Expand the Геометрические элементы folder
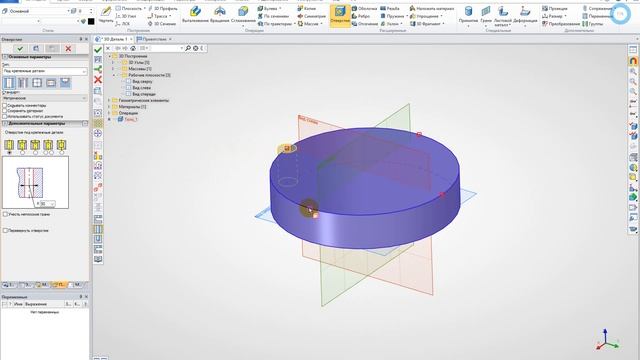The height and width of the screenshot is (360, 640). point(109,100)
